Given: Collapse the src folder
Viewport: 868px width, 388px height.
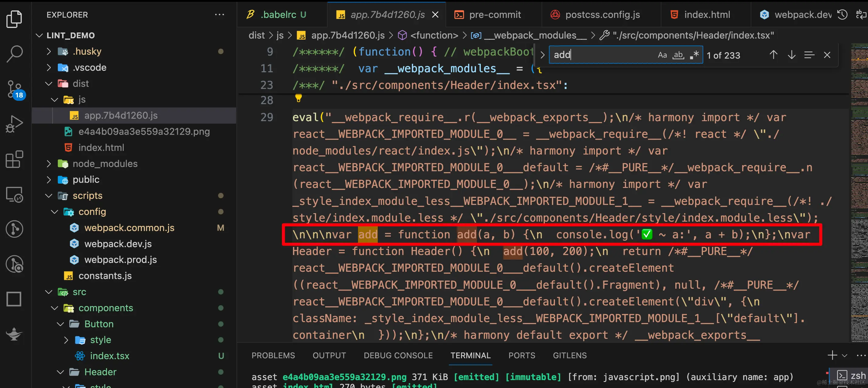Looking at the screenshot, I should pyautogui.click(x=49, y=292).
